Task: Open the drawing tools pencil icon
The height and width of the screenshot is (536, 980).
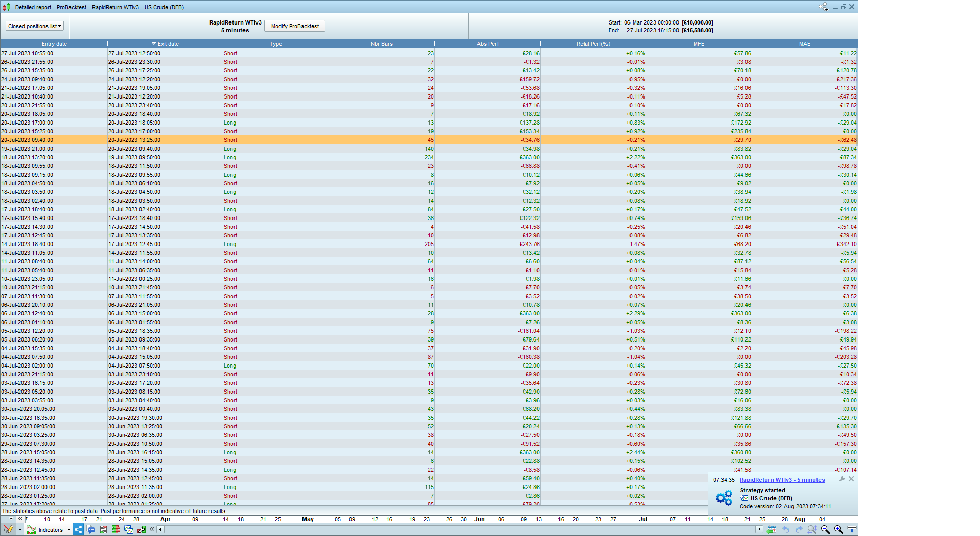Action: (8, 529)
